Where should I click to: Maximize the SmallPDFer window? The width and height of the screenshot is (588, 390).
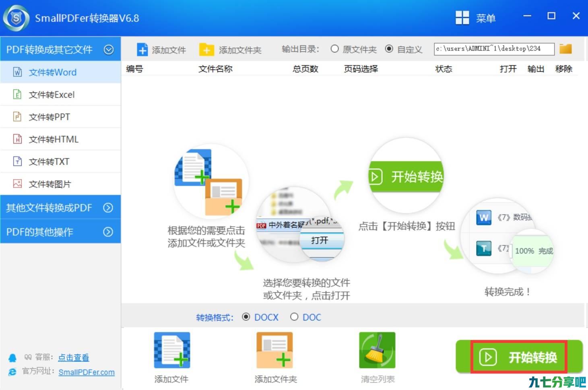tap(551, 16)
